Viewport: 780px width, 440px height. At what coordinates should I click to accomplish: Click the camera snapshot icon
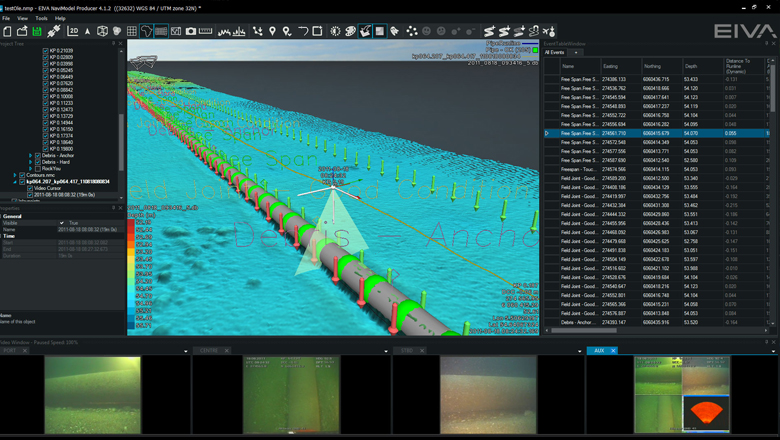[191, 31]
